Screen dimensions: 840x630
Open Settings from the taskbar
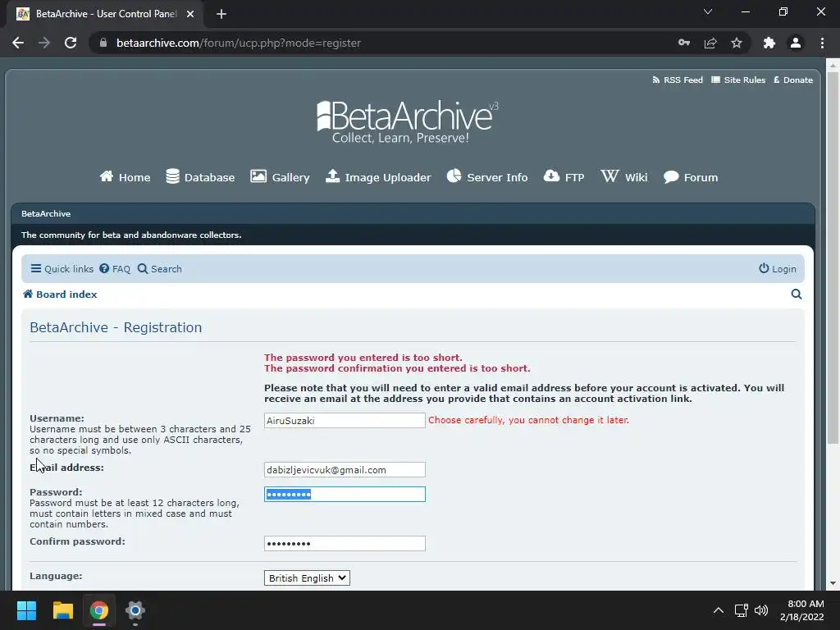click(135, 610)
